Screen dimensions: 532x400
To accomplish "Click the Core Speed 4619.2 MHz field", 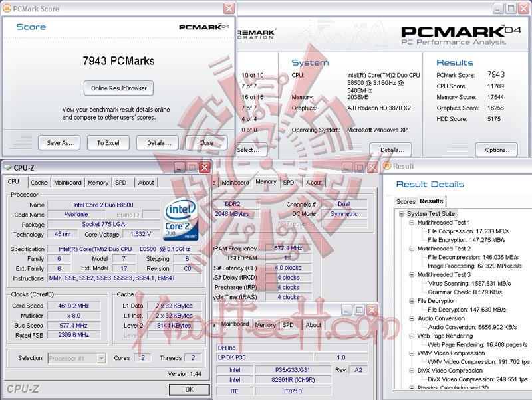I will coord(74,306).
